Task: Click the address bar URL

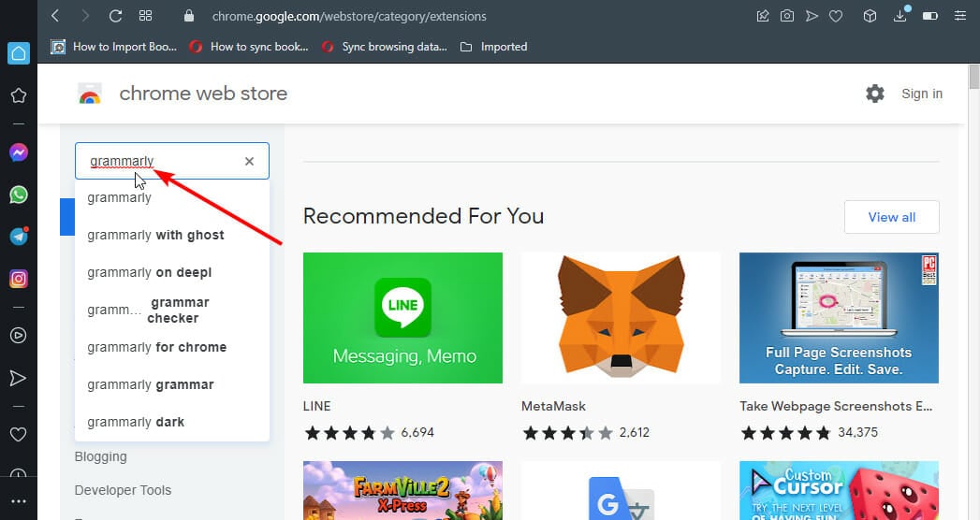Action: click(x=349, y=16)
